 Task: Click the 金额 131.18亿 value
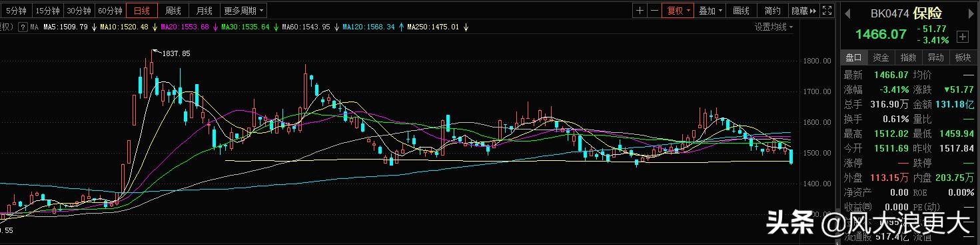[x=955, y=104]
